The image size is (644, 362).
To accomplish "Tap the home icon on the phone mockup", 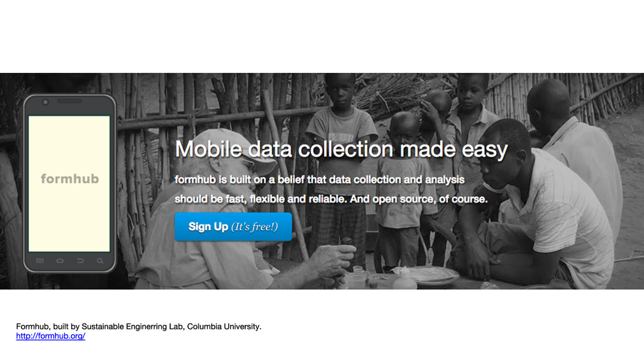I will 60,261.
